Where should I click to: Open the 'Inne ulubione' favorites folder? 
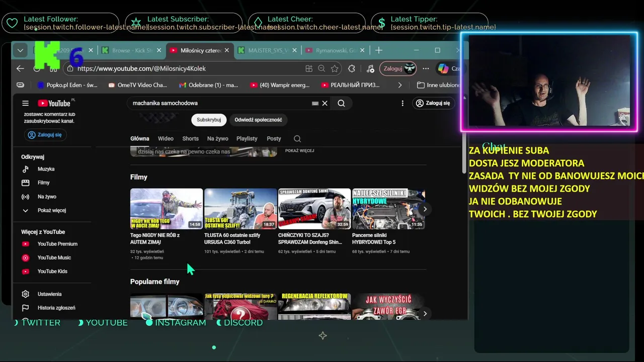coord(438,85)
